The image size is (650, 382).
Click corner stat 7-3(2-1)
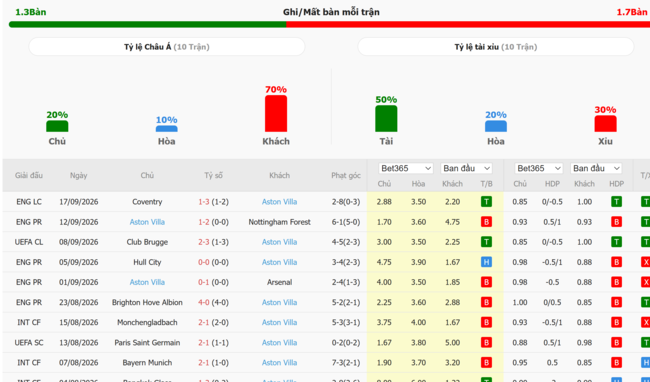(346, 363)
